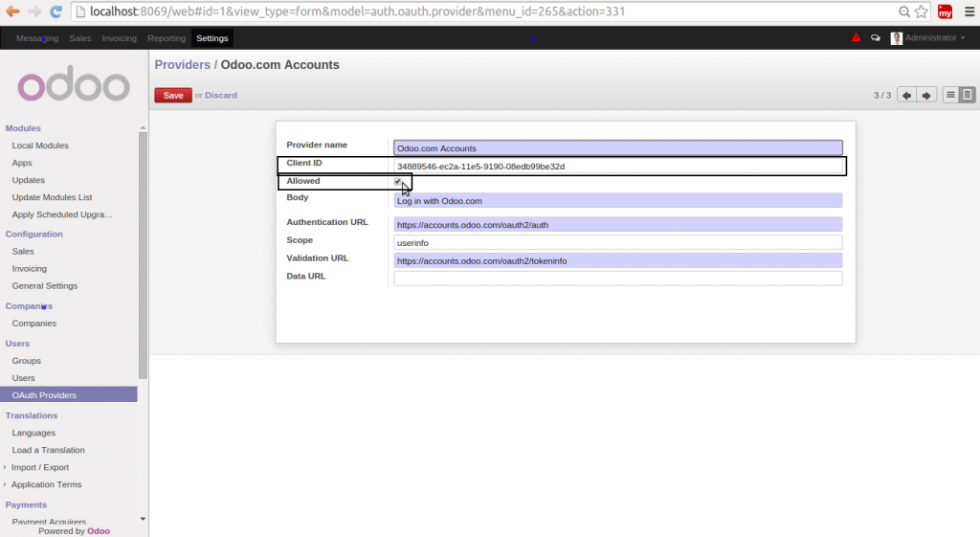Click the magnifier icon in address bar
This screenshot has height=537, width=980.
pyautogui.click(x=903, y=11)
